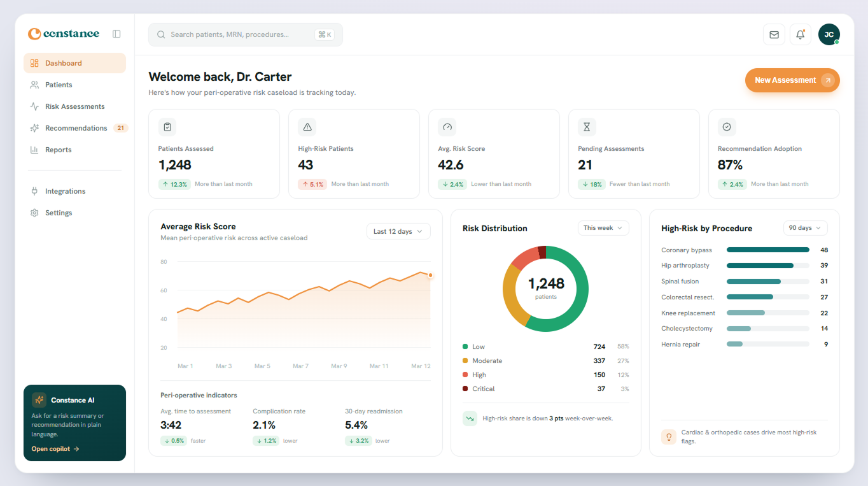This screenshot has width=868, height=486.
Task: Click the High-Risk Patients warning icon
Action: click(307, 127)
